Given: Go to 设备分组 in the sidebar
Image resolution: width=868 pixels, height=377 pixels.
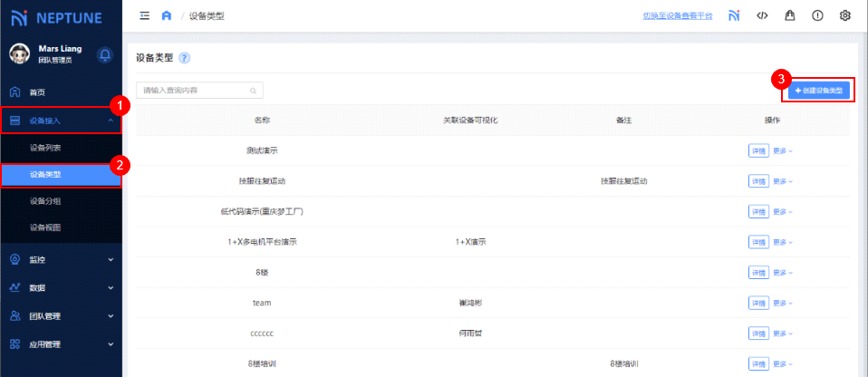Looking at the screenshot, I should pyautogui.click(x=45, y=200).
